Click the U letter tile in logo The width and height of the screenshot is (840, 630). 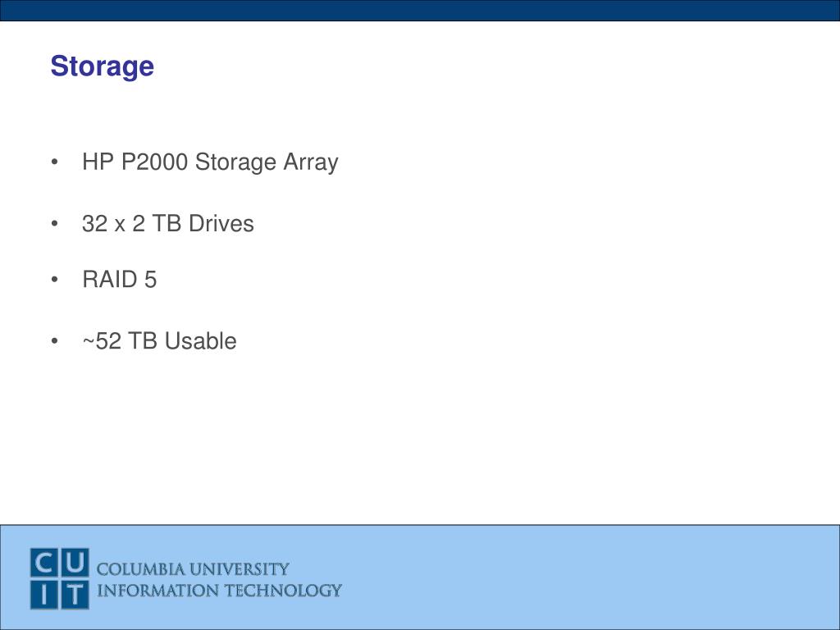coord(75,563)
